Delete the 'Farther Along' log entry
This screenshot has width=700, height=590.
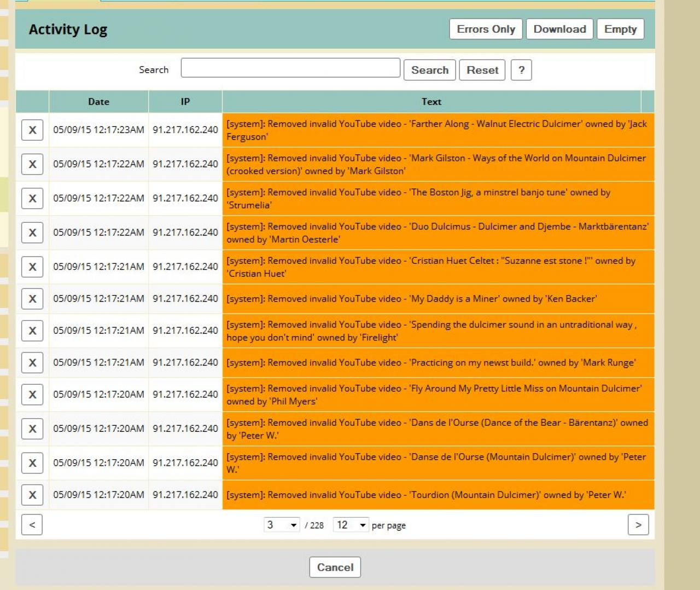(x=32, y=130)
